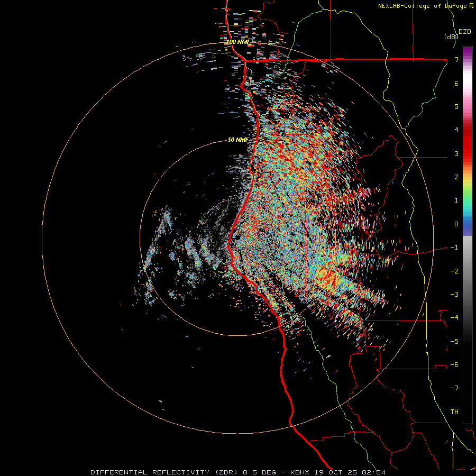Viewport: 476px width, 476px height.
Task: Click the 4 dB legend value
Action: (456, 130)
